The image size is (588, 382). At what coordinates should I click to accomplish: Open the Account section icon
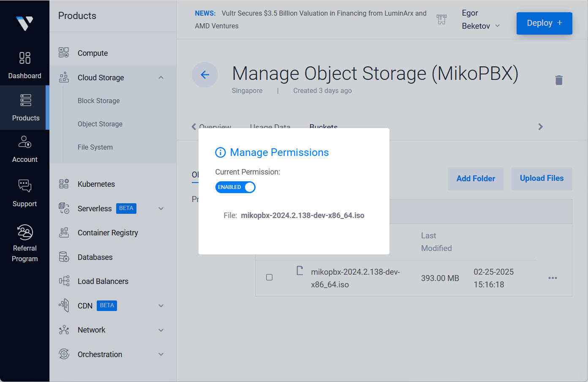pyautogui.click(x=24, y=142)
